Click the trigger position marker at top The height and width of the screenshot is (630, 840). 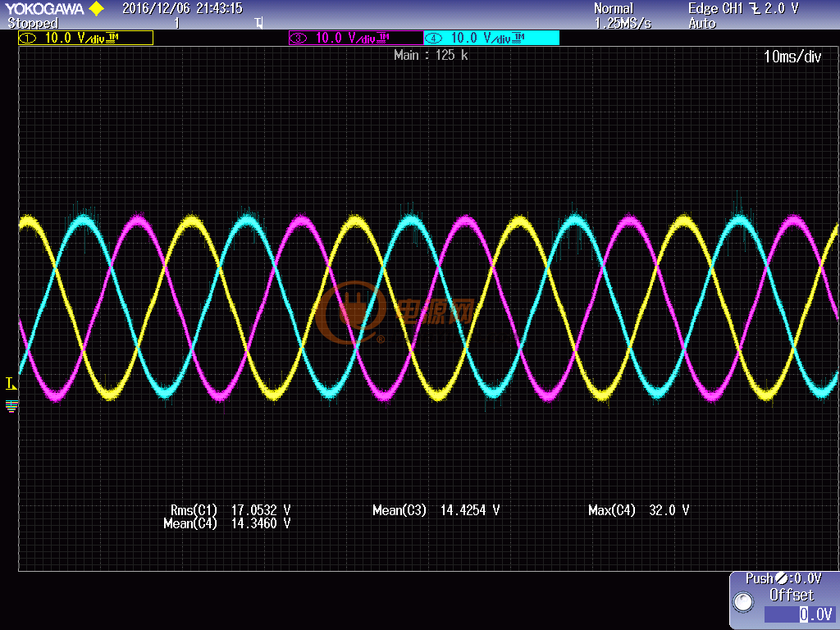tap(258, 23)
